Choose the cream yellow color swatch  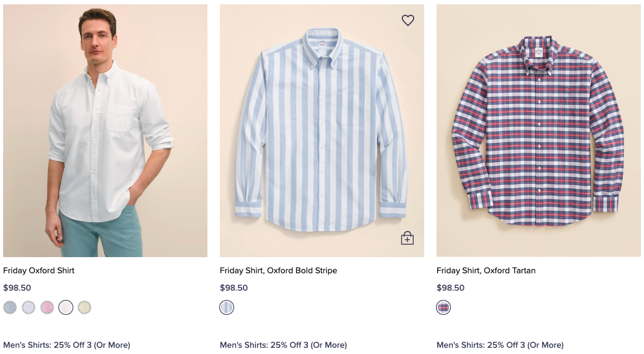tap(84, 307)
